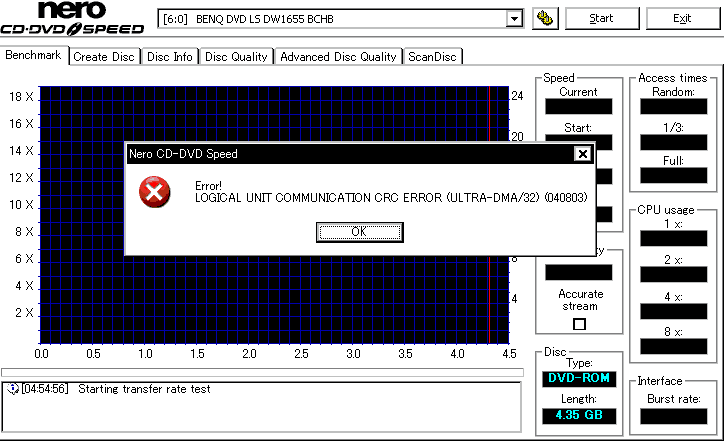Click the 4.35 GB length value
The image size is (724, 441).
point(579,415)
